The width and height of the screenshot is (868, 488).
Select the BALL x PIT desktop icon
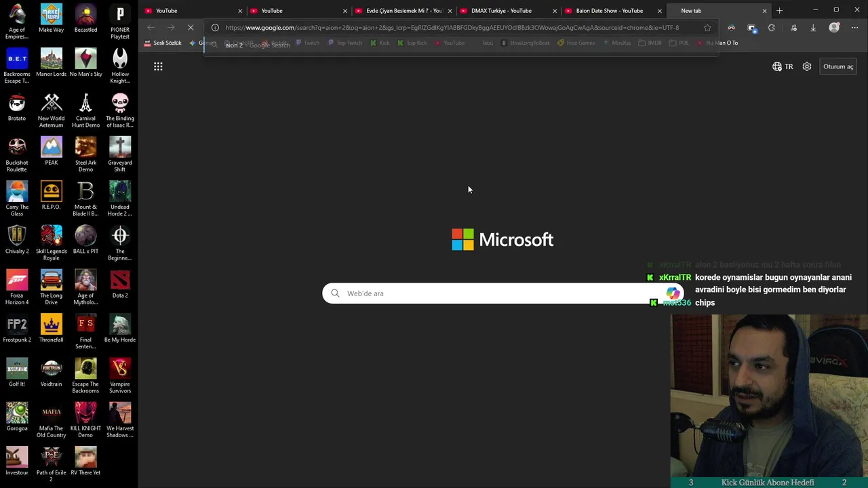85,239
